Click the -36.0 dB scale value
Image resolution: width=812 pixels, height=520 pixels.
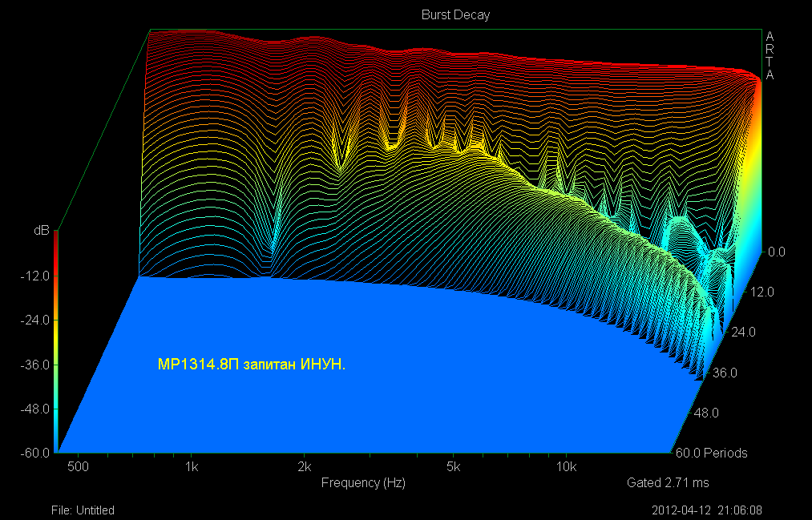pyautogui.click(x=35, y=365)
